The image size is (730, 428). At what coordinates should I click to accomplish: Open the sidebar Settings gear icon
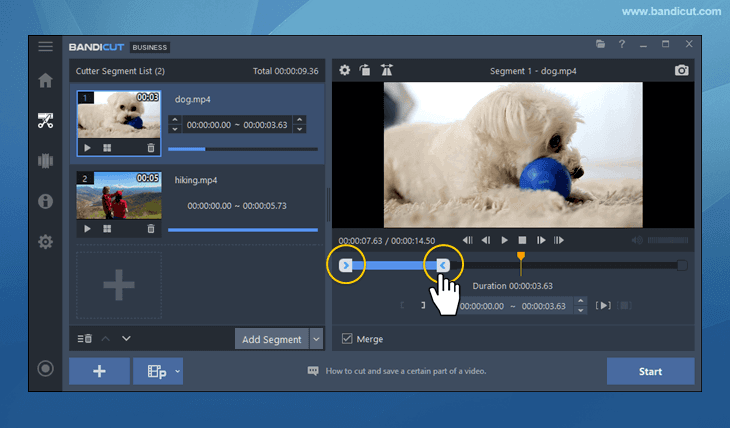(45, 242)
